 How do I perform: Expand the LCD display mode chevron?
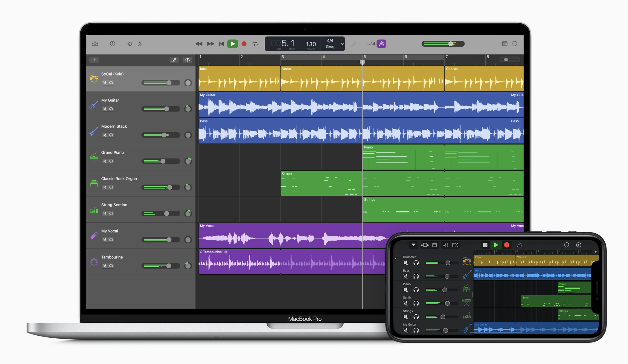tap(342, 44)
